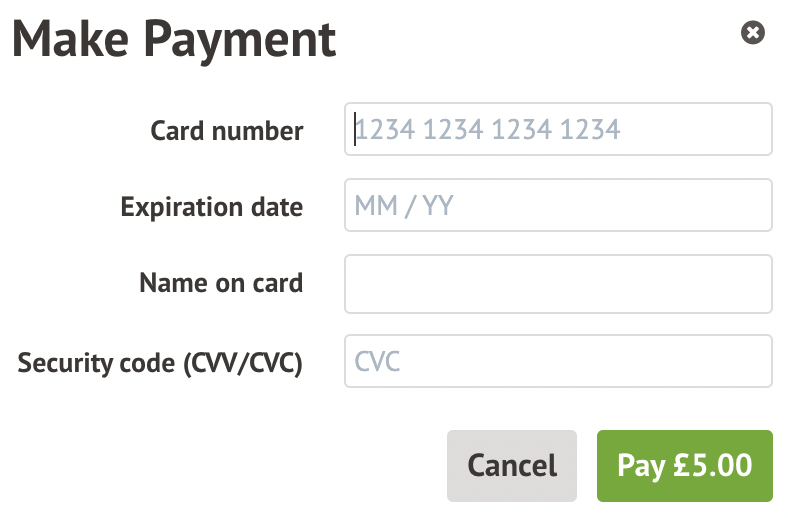Submit the payment of £5.00
788x518 pixels.
click(684, 465)
